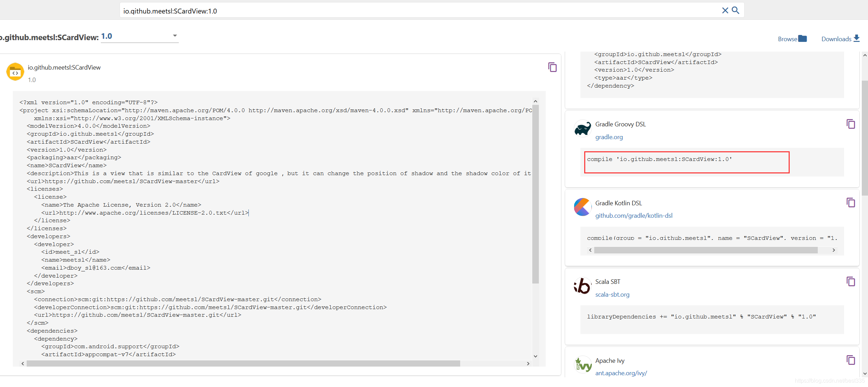Click the dboy_sl@163.com email line
This screenshot has height=387, width=868.
point(96,268)
